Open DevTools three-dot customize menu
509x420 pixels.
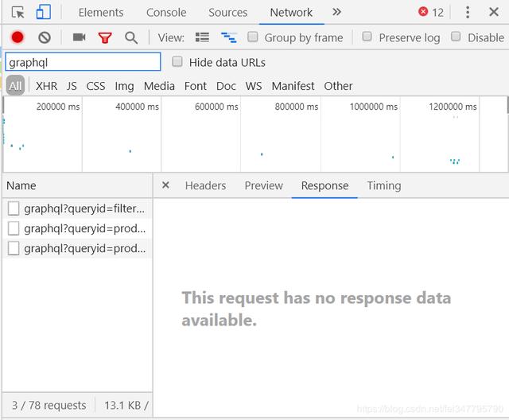[468, 13]
